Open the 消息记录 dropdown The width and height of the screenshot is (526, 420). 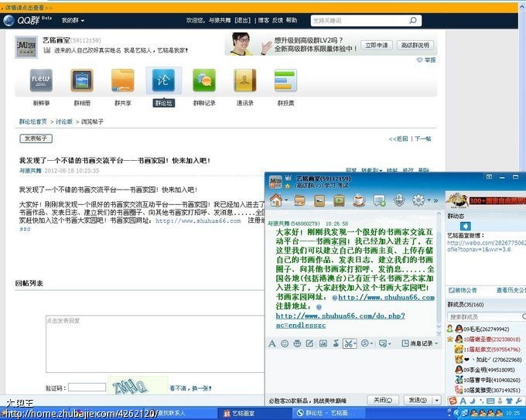pyautogui.click(x=420, y=343)
